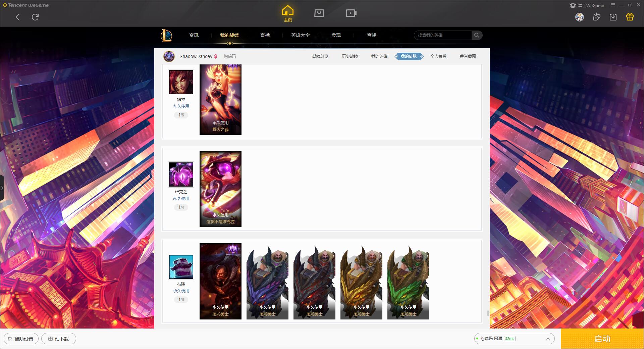Image resolution: width=644 pixels, height=349 pixels.
Task: Open the 发现 tab
Action: pyautogui.click(x=336, y=35)
